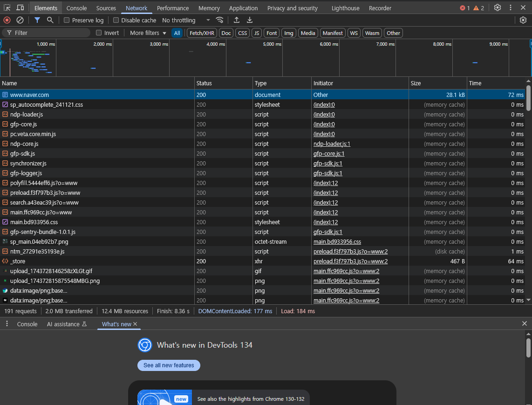Sort by the Name column header
This screenshot has width=532, height=405.
pos(97,83)
